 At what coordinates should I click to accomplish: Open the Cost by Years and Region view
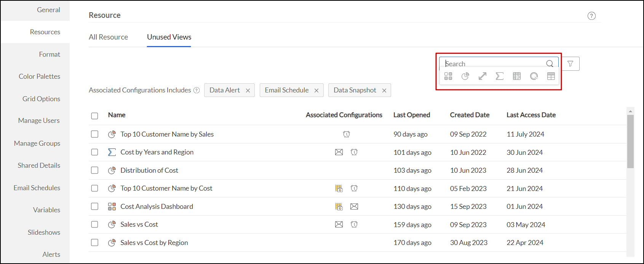[157, 152]
